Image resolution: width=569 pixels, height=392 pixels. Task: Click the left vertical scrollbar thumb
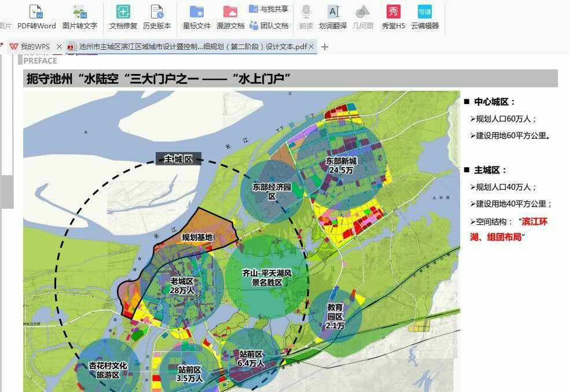[x=6, y=191]
